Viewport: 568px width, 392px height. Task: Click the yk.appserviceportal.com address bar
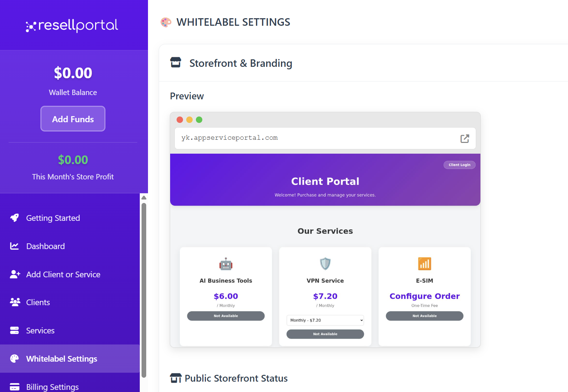(x=315, y=138)
